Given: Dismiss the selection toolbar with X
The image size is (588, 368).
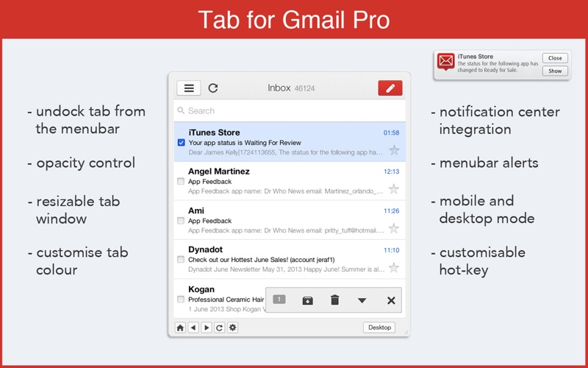Looking at the screenshot, I should coord(391,300).
